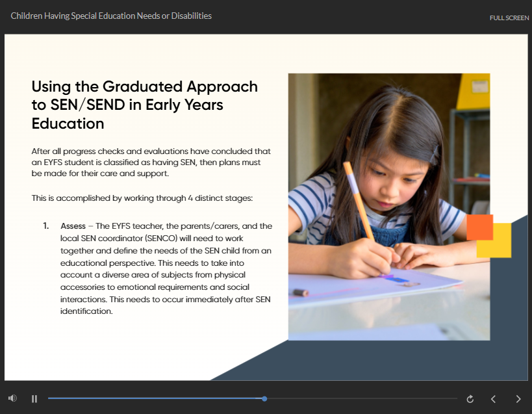Viewport: 532px width, 414px height.
Task: Click the list number '1.' marker
Action: click(x=46, y=226)
